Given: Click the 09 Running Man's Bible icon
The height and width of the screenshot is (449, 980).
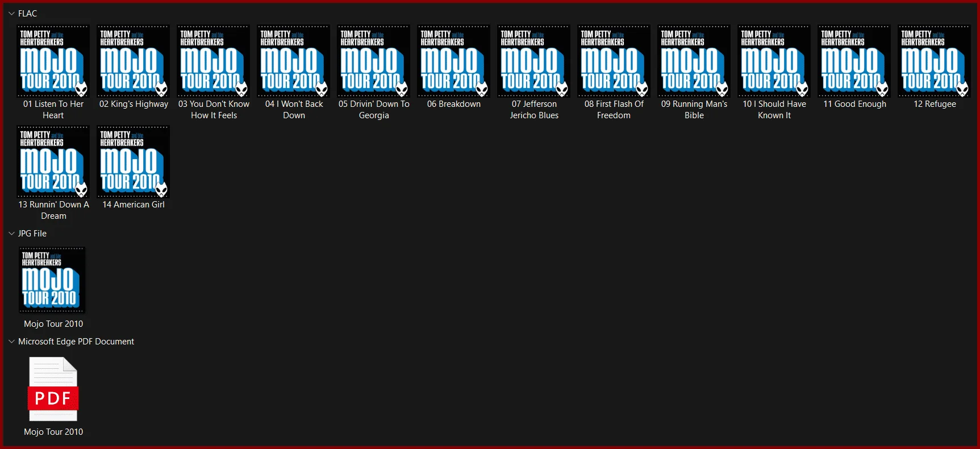Looking at the screenshot, I should [694, 61].
